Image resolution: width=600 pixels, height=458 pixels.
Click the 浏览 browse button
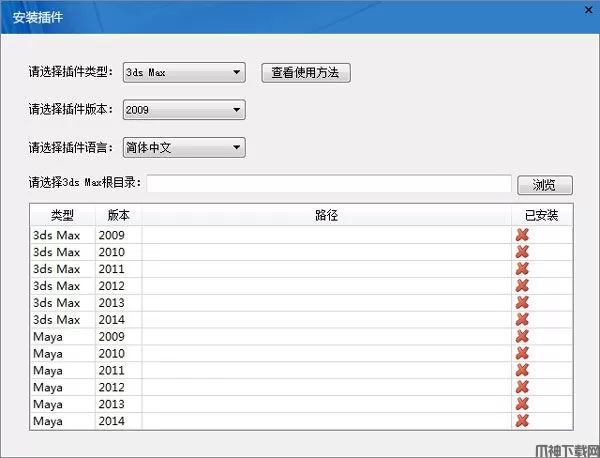click(x=545, y=185)
